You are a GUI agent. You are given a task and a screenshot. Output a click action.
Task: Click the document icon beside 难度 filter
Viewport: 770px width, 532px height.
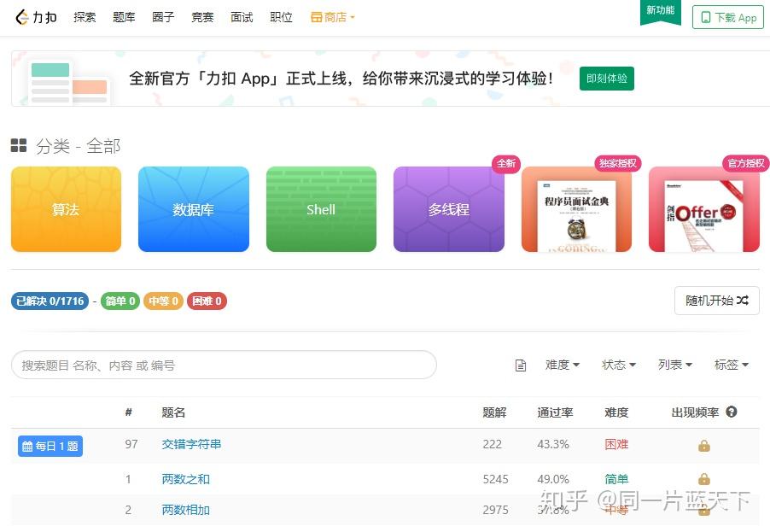521,365
